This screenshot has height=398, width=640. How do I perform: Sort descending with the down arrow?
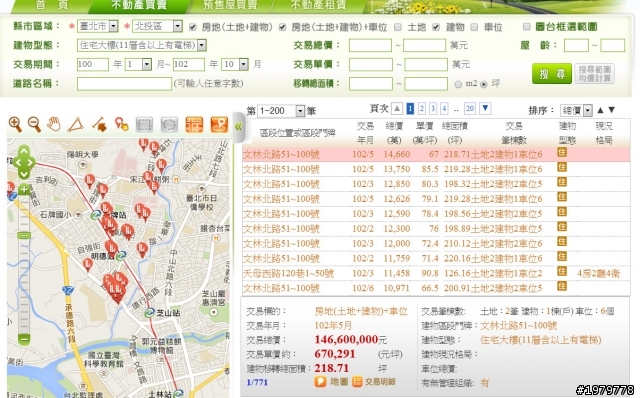point(611,110)
